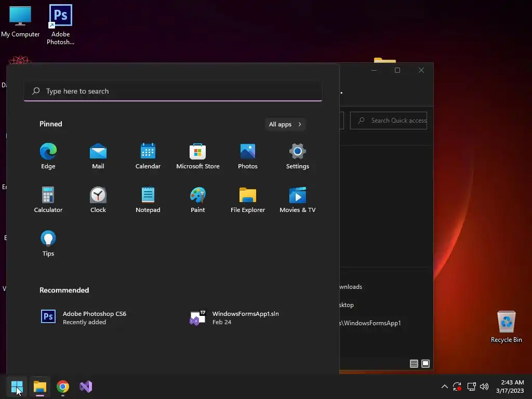Select the Adobe Photoshop desktop shortcut
532x399 pixels.
60,25
